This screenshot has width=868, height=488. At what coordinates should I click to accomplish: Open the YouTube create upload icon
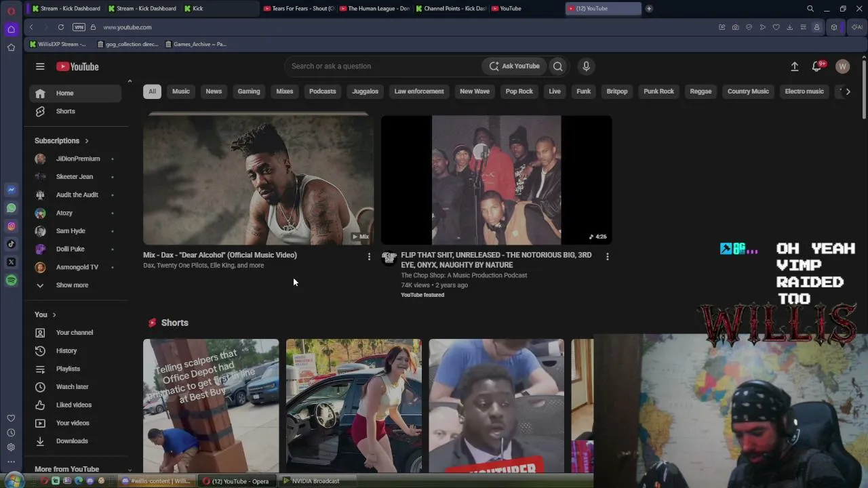click(795, 66)
